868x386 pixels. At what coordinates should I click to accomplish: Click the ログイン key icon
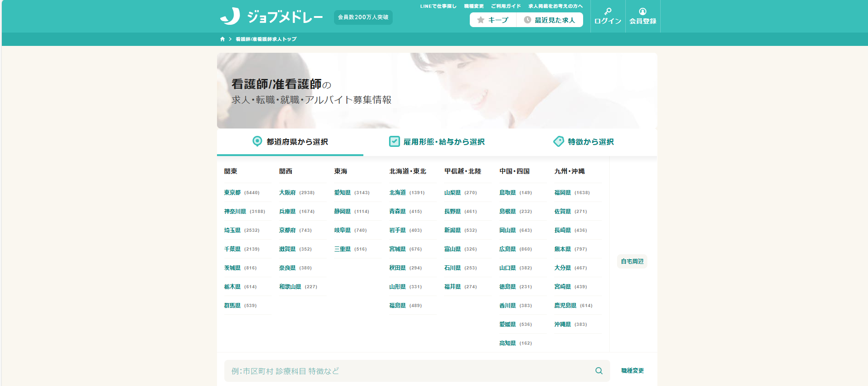[x=607, y=11]
